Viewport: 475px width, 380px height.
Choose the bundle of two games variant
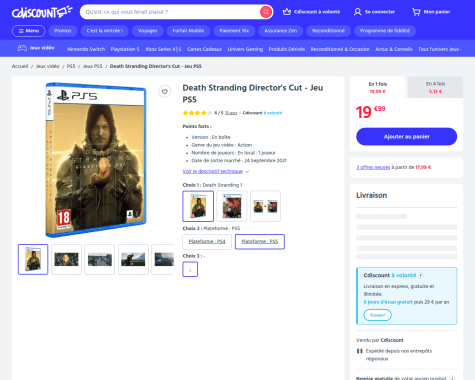point(265,206)
